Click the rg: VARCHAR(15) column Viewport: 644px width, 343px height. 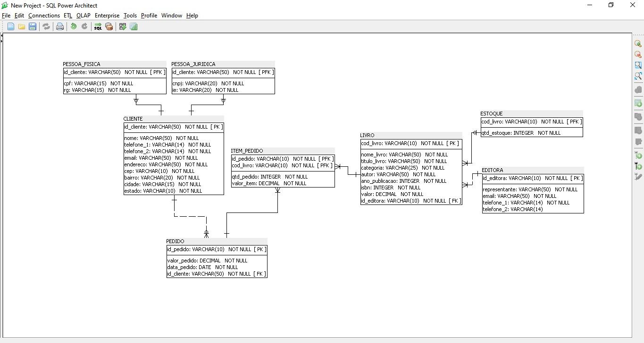[x=98, y=90]
